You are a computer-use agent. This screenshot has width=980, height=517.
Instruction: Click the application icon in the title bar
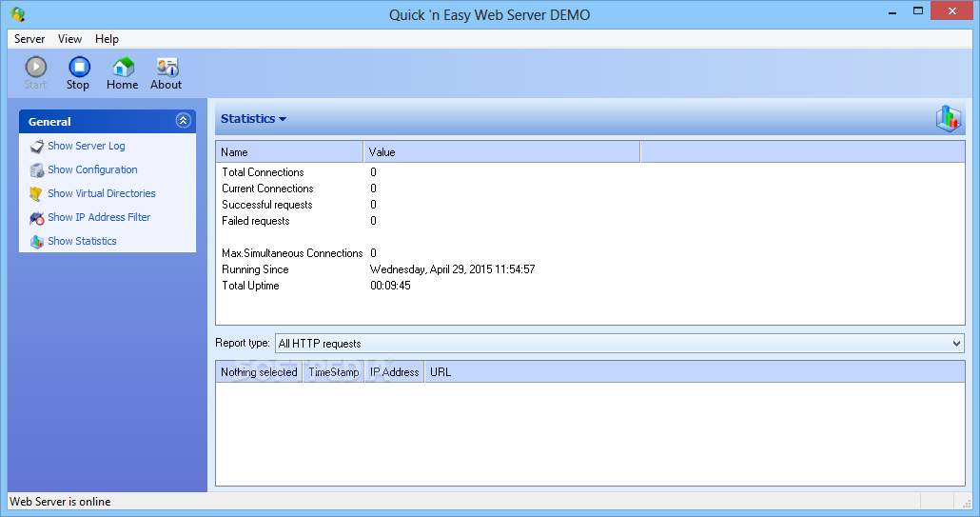click(18, 13)
